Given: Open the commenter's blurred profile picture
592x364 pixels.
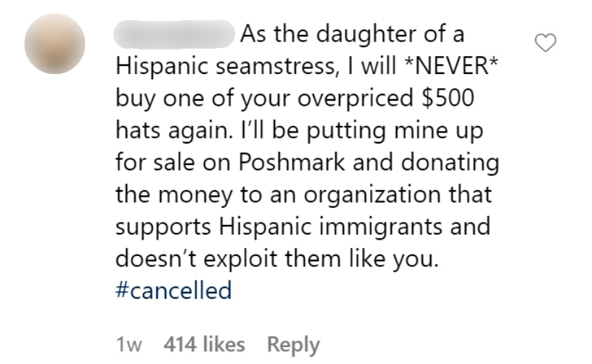Looking at the screenshot, I should 55,44.
